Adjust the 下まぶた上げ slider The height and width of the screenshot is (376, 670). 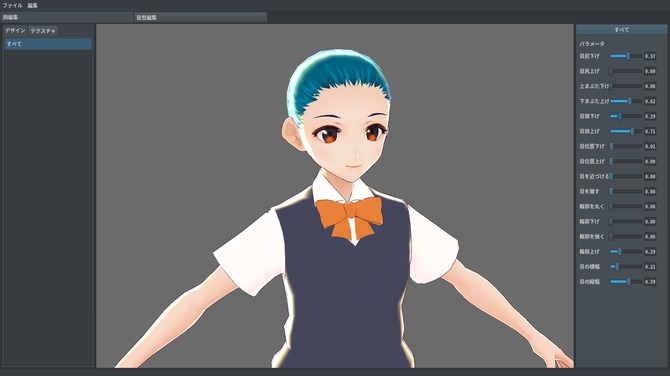(626, 101)
